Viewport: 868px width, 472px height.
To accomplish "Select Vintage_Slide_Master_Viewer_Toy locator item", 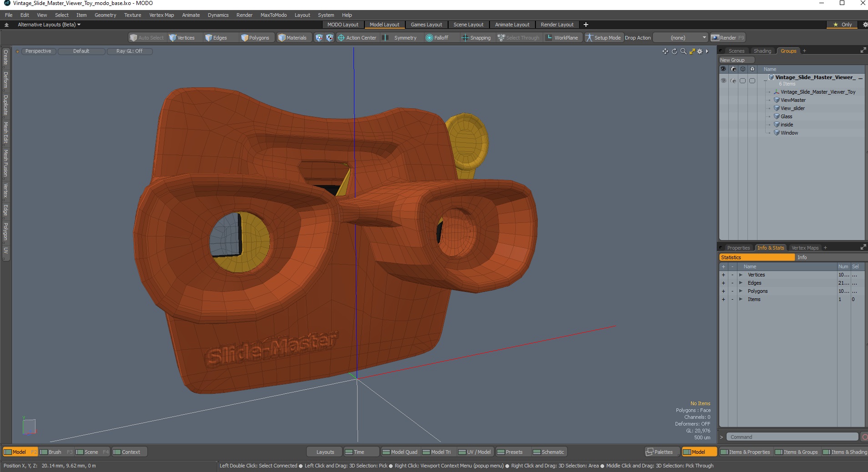I will pyautogui.click(x=818, y=92).
